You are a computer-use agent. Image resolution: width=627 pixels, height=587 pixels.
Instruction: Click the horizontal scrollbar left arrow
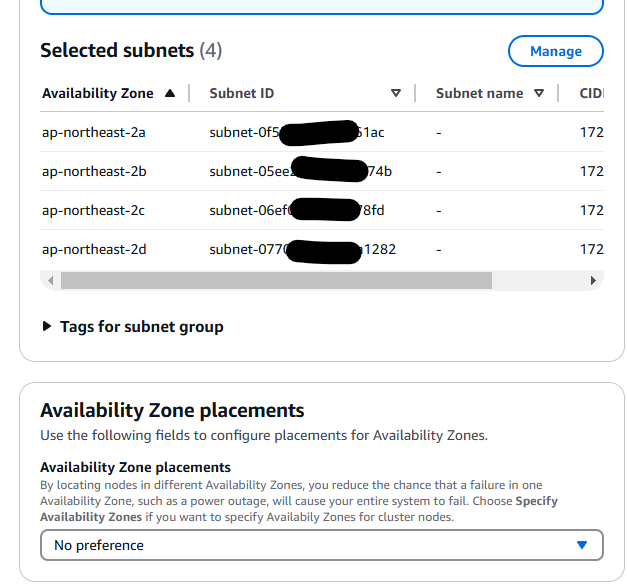click(51, 281)
